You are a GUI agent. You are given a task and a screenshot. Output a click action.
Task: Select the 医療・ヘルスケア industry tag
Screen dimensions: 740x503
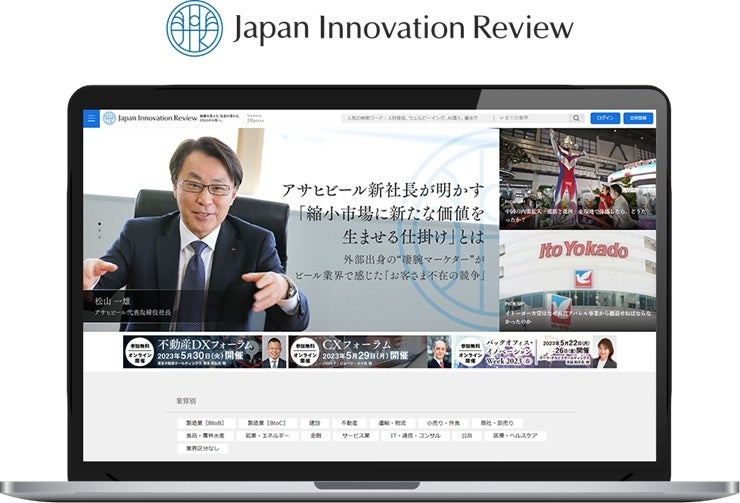coord(515,436)
